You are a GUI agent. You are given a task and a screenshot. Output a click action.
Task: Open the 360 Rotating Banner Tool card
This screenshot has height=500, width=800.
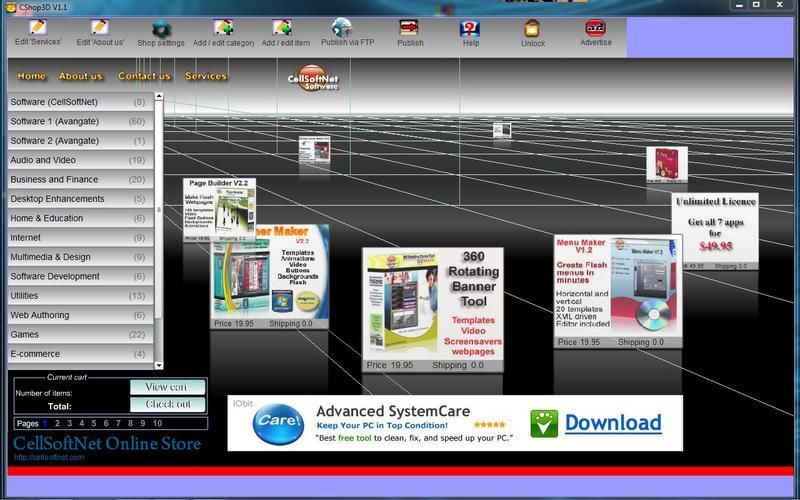[433, 309]
